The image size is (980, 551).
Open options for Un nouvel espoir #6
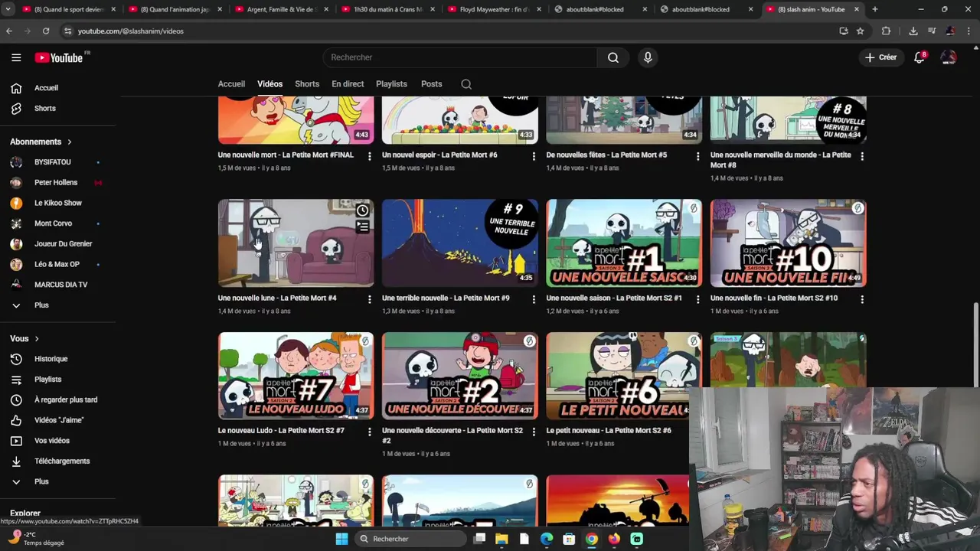pyautogui.click(x=534, y=156)
